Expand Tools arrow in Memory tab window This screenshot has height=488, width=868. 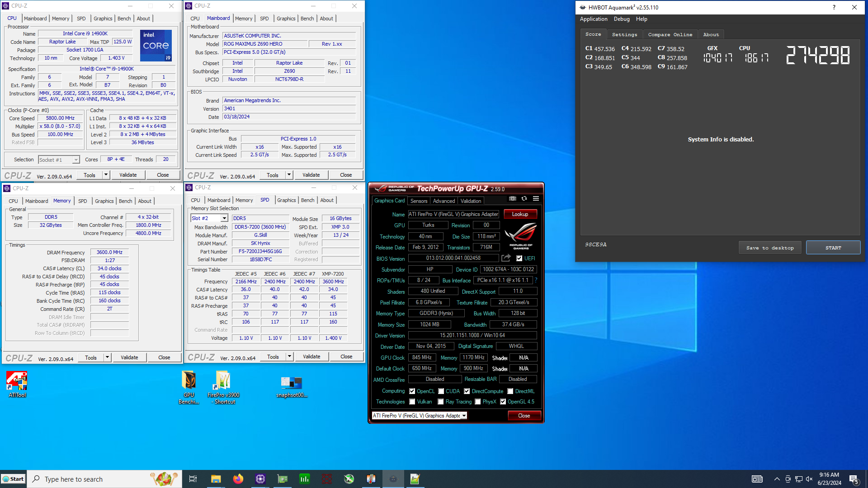108,357
